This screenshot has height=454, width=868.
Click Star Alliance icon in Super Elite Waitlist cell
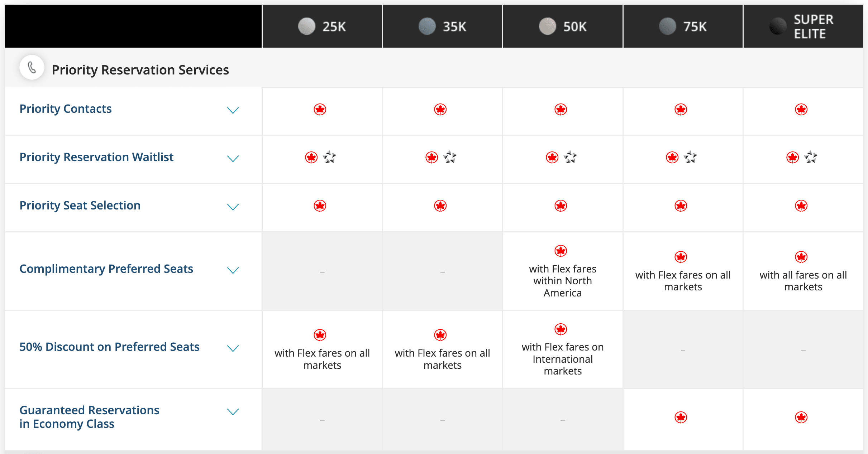click(x=811, y=157)
